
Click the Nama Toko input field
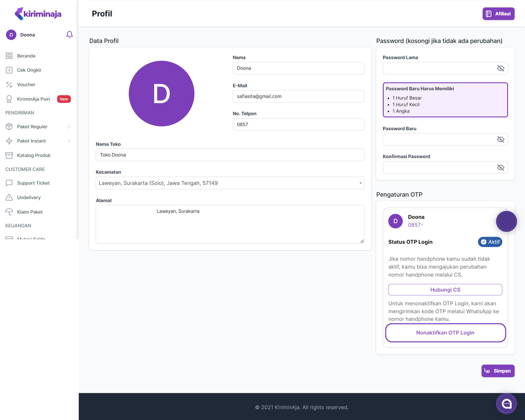click(230, 155)
